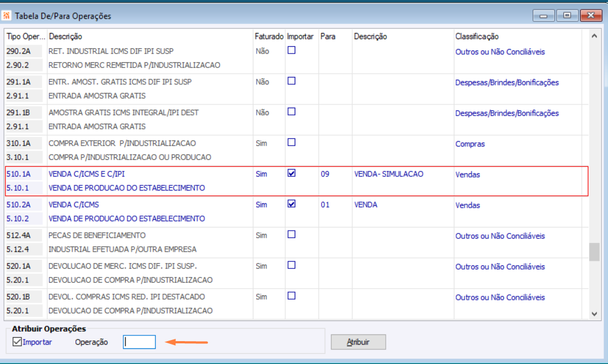Check Importar for COMPRA EXTERIOR row
The image size is (608, 364).
[291, 143]
